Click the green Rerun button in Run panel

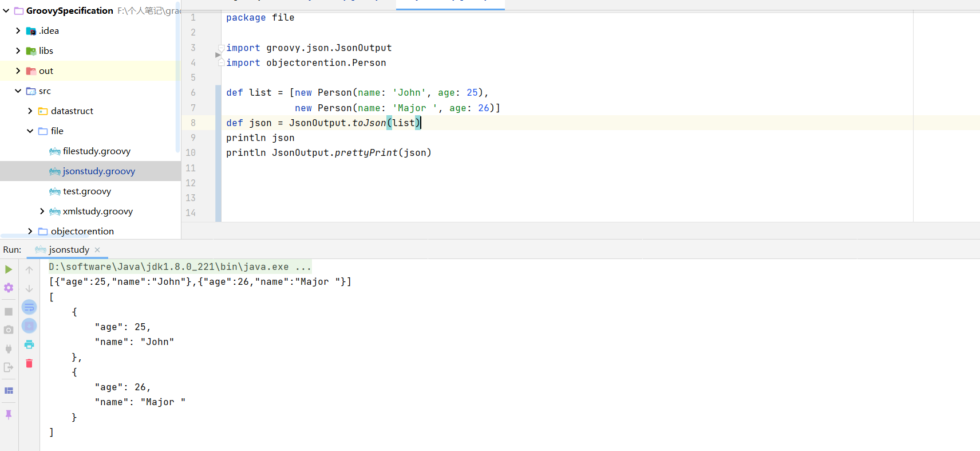click(9, 269)
